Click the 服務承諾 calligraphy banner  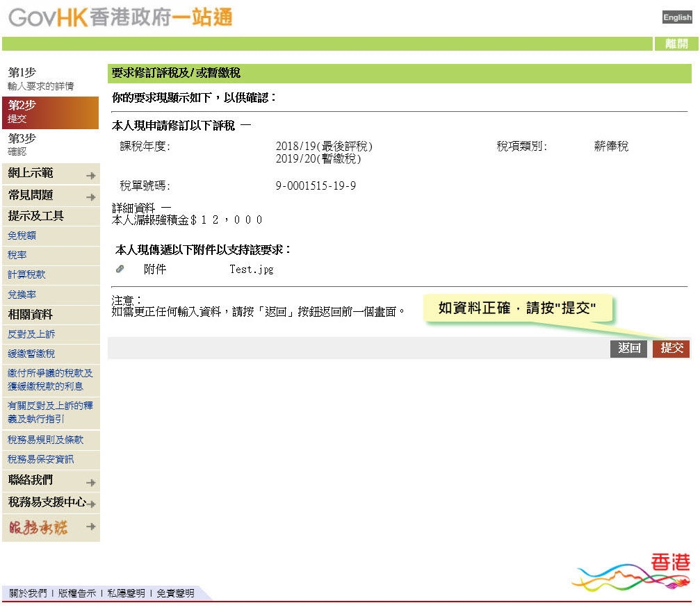tap(38, 528)
